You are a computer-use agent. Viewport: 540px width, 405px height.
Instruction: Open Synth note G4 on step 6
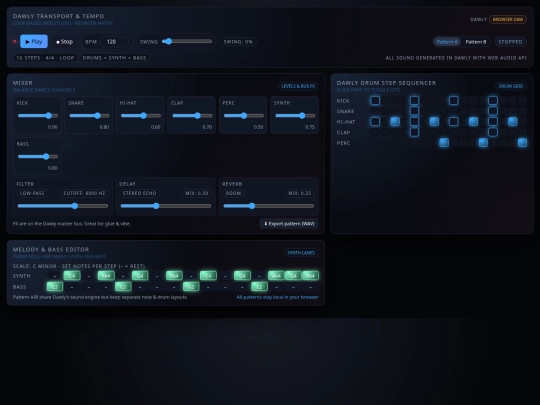[x=140, y=276]
